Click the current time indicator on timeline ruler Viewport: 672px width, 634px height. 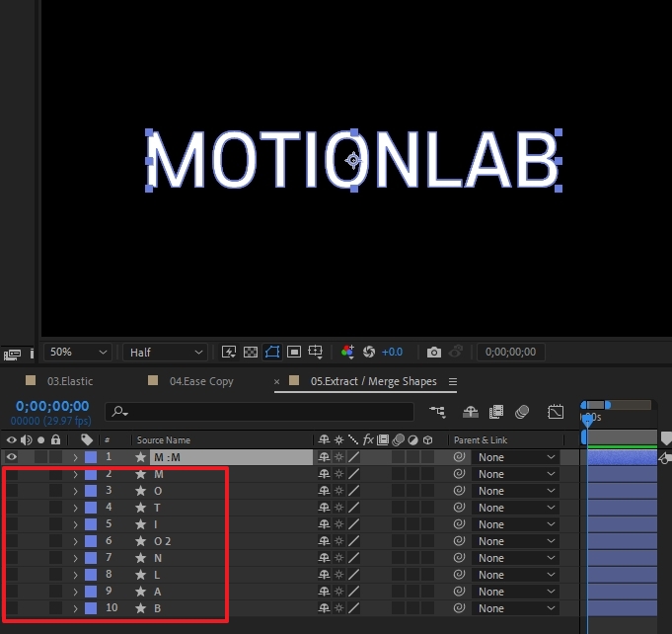coord(587,421)
